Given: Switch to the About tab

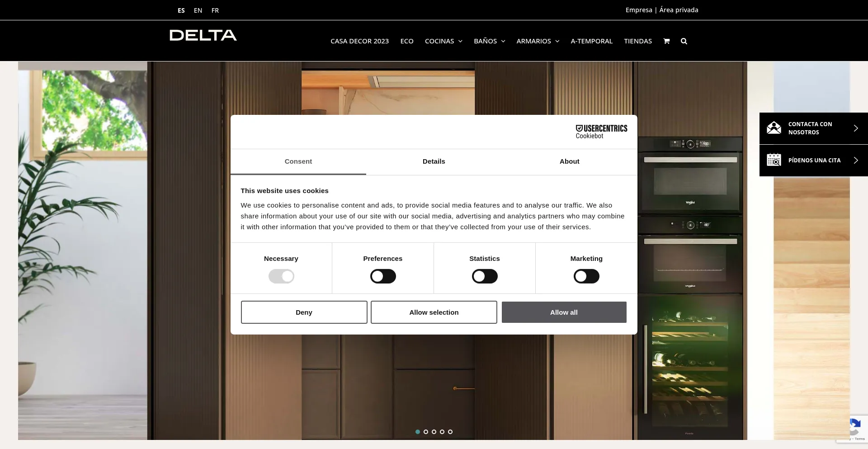Looking at the screenshot, I should point(569,161).
